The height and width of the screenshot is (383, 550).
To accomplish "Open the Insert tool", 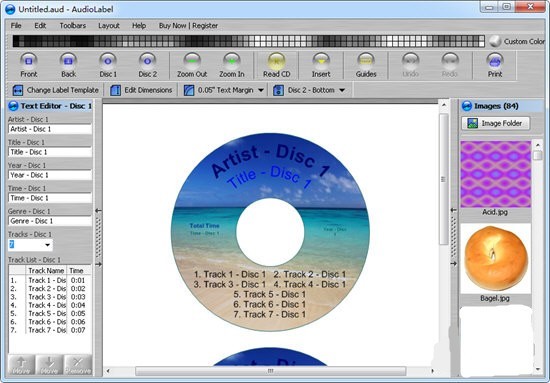I will 321,65.
